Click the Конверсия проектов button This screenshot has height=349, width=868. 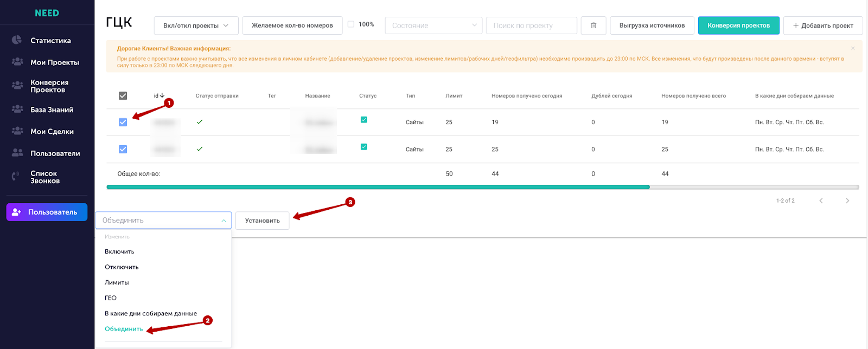point(738,25)
